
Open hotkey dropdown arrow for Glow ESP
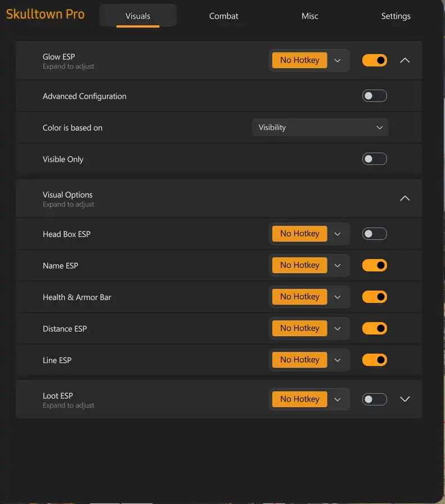point(338,60)
